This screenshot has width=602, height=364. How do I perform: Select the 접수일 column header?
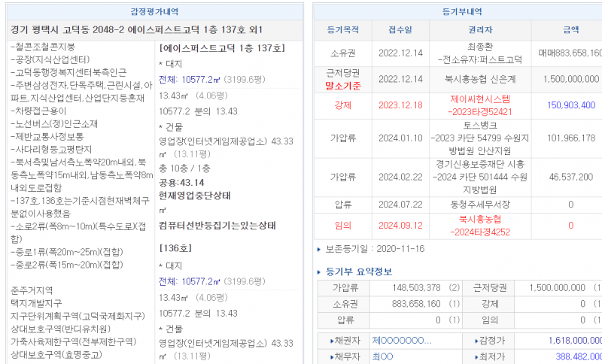click(x=400, y=30)
